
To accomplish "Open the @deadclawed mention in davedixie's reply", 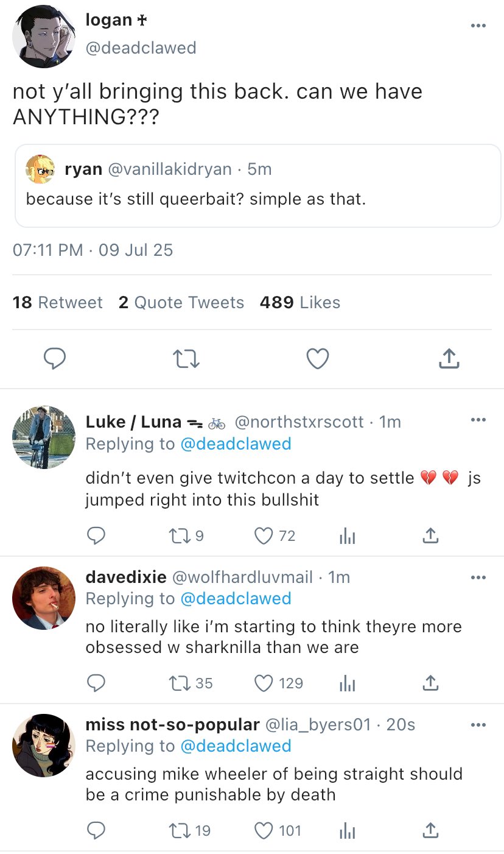I will coord(236,598).
